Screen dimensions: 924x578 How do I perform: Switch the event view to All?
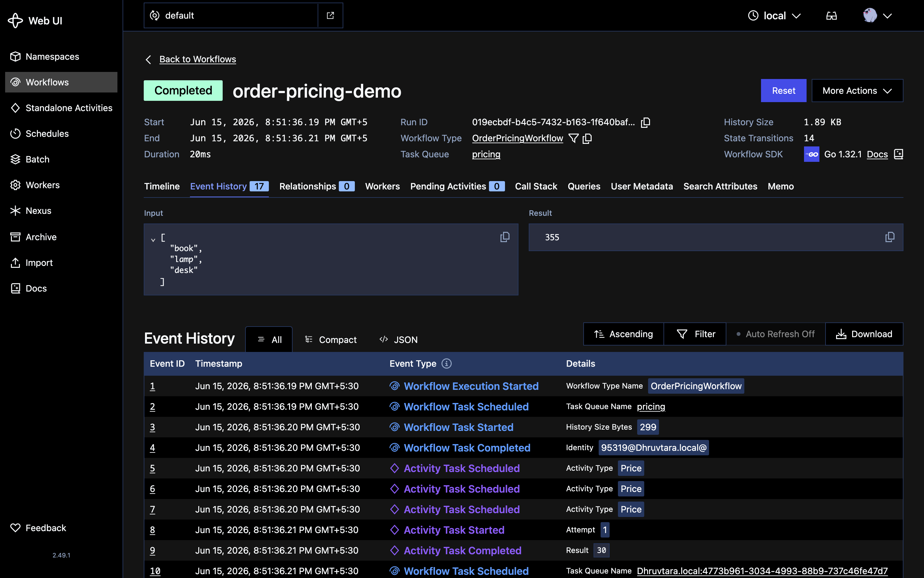coord(269,339)
